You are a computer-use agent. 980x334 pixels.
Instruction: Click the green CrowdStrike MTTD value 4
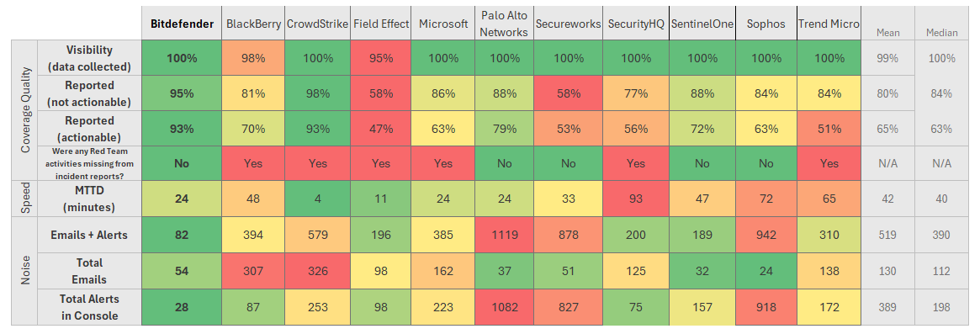click(x=317, y=199)
